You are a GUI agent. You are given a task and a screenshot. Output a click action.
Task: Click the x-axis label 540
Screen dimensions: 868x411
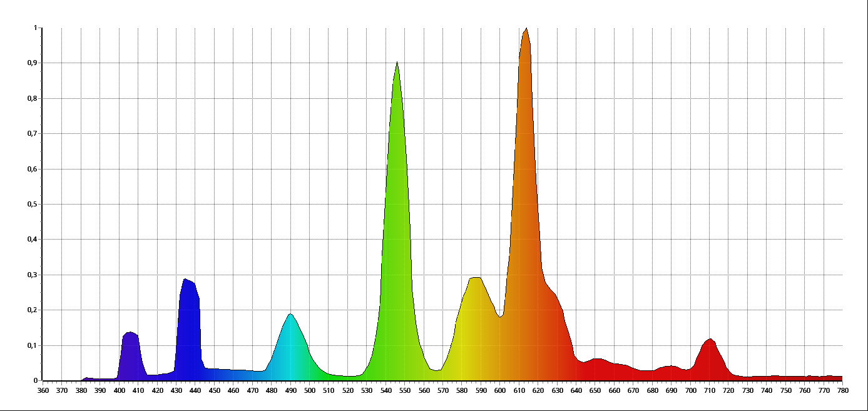tap(386, 391)
